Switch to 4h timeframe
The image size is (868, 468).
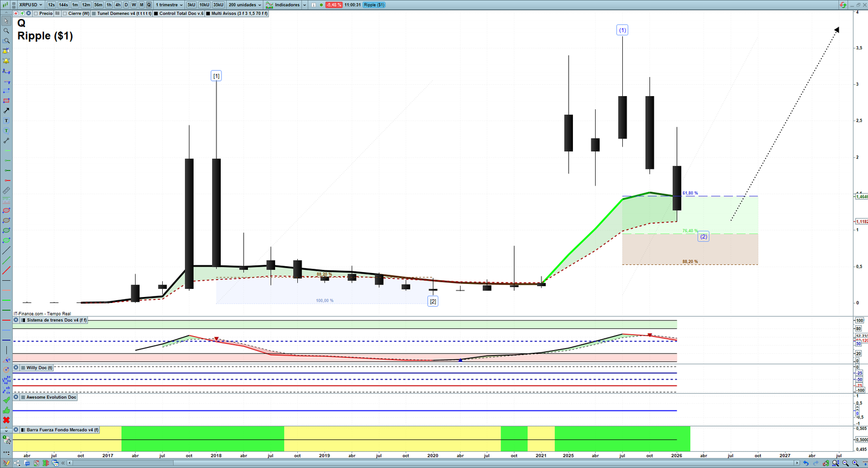118,5
